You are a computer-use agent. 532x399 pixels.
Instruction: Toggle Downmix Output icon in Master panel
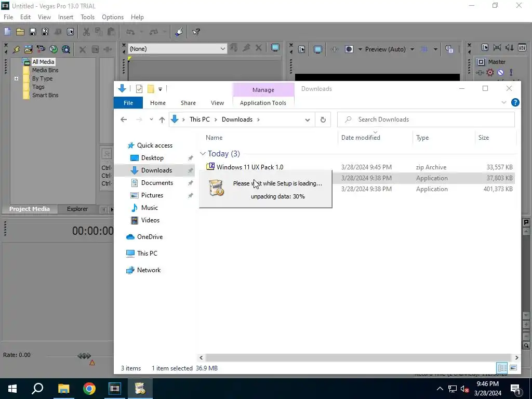tap(497, 48)
